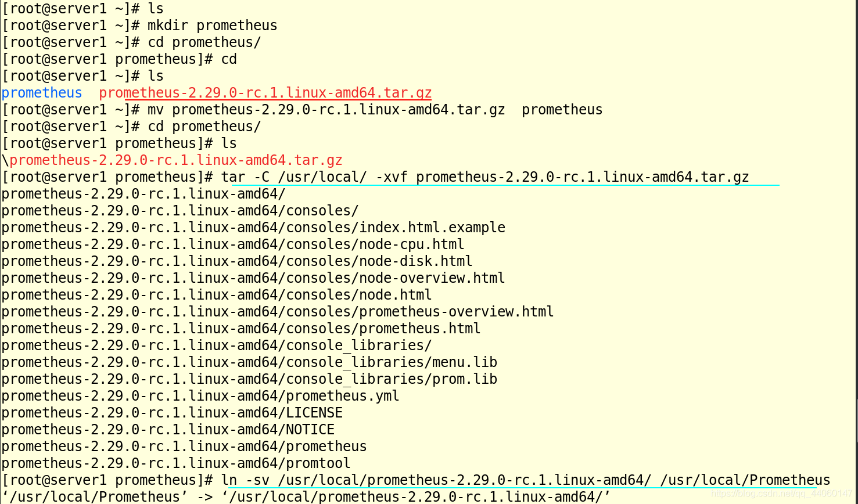Click the 'mkdir prometheus' command line

[139, 26]
